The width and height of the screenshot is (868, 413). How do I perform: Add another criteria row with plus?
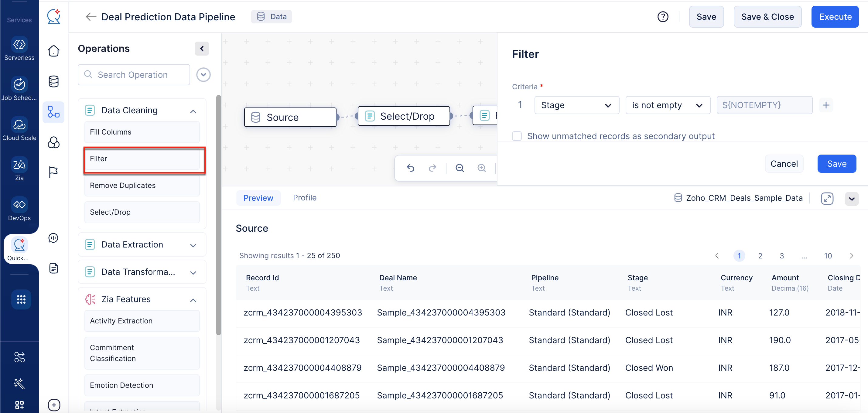click(x=826, y=105)
